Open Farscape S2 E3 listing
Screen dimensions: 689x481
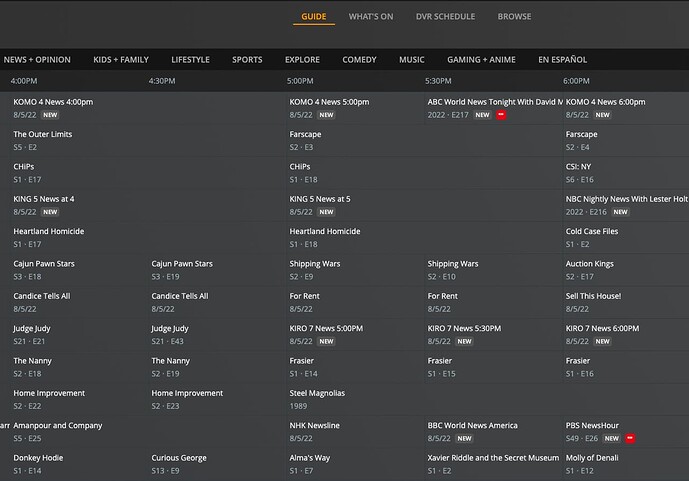click(424, 141)
